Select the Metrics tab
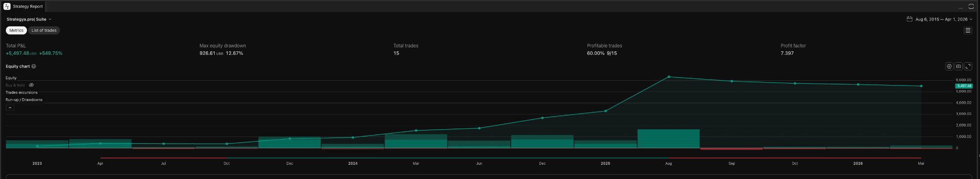This screenshot has width=980, height=179. tap(16, 30)
